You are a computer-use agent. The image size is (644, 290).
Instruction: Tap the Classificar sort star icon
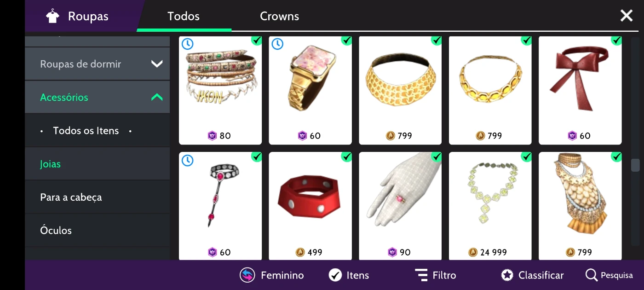pyautogui.click(x=507, y=275)
